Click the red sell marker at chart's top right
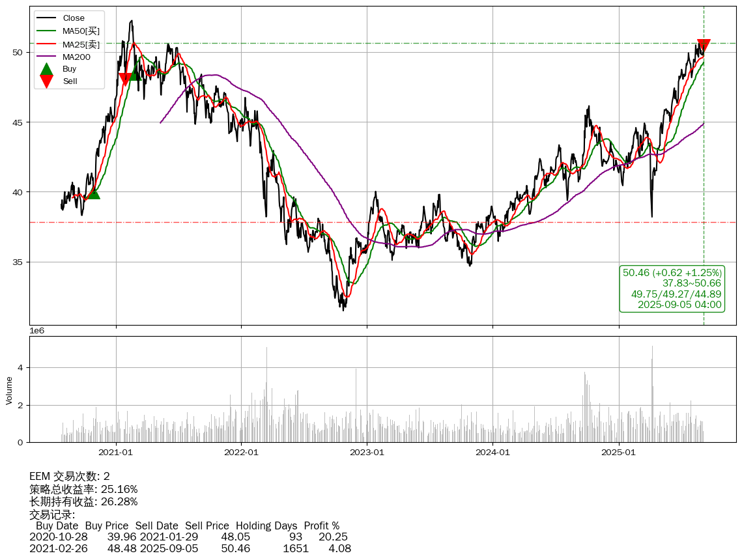 point(703,46)
